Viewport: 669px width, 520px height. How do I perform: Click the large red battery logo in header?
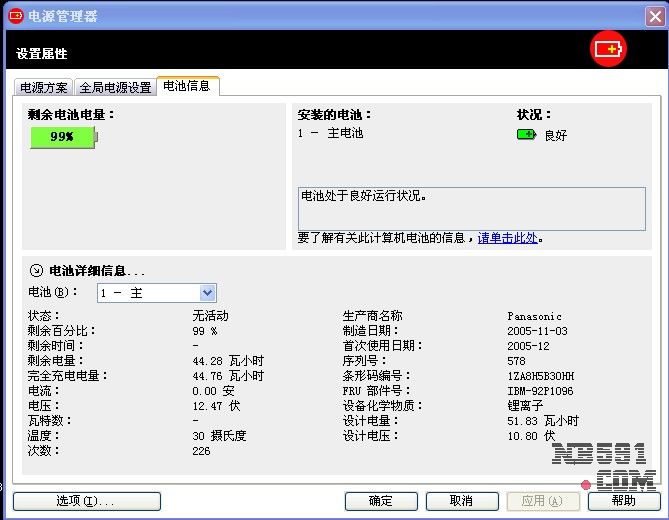pyautogui.click(x=608, y=49)
